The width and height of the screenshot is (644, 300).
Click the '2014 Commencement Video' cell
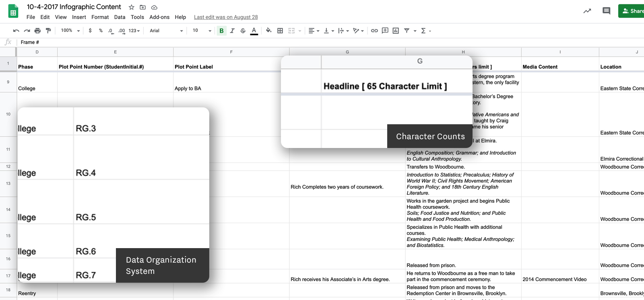560,276
